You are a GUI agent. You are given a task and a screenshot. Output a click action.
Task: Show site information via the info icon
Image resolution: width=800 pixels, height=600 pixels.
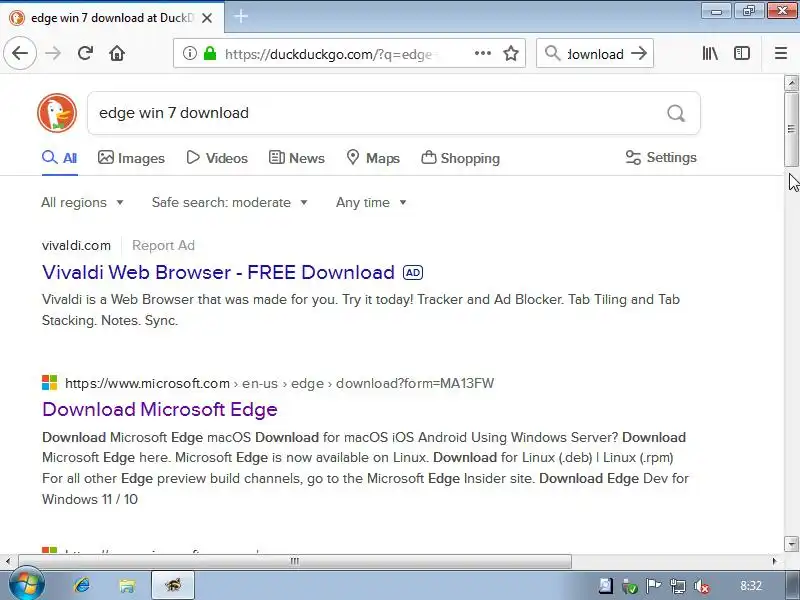(189, 53)
